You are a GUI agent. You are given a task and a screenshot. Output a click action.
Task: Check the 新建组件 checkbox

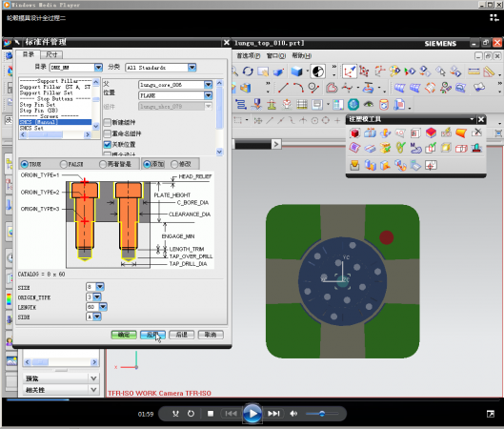(108, 122)
